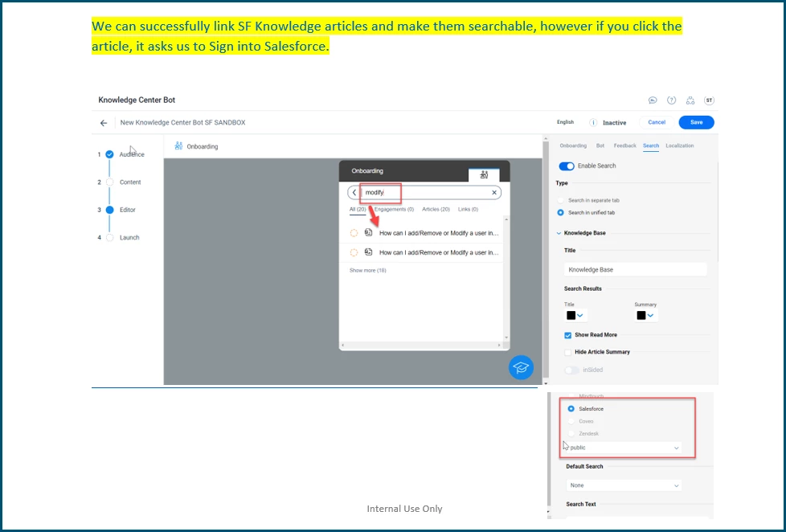
Task: Select the Articles (20) results tab
Action: click(x=436, y=209)
